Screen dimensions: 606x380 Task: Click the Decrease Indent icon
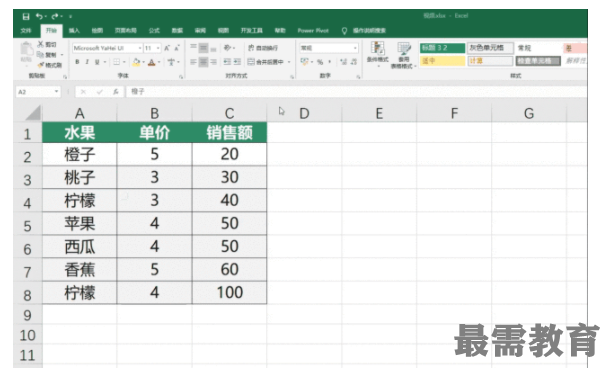click(x=227, y=62)
